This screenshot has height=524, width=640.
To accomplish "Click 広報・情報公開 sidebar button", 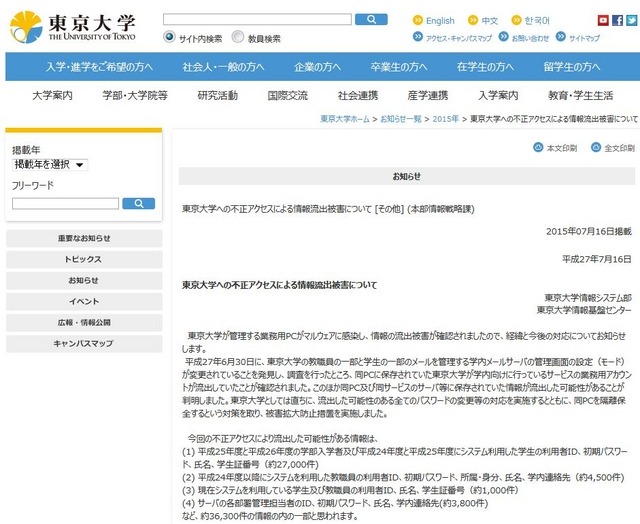I will (x=84, y=322).
